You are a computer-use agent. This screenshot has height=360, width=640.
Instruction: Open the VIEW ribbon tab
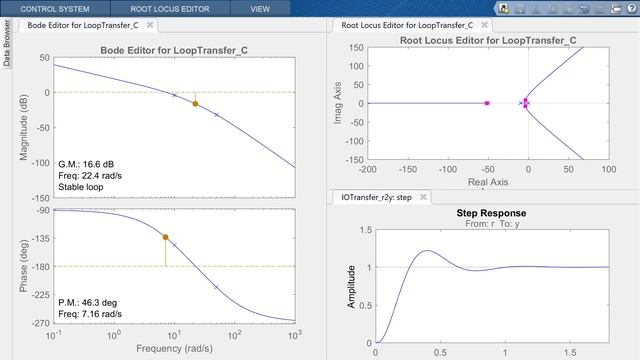tap(260, 9)
